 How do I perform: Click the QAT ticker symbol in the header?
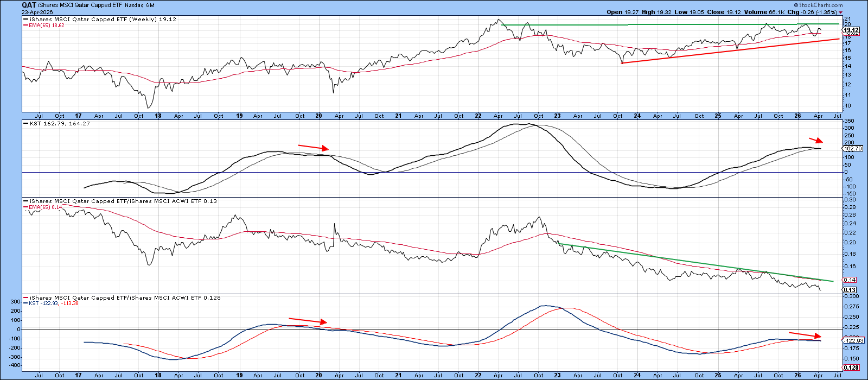(29, 5)
